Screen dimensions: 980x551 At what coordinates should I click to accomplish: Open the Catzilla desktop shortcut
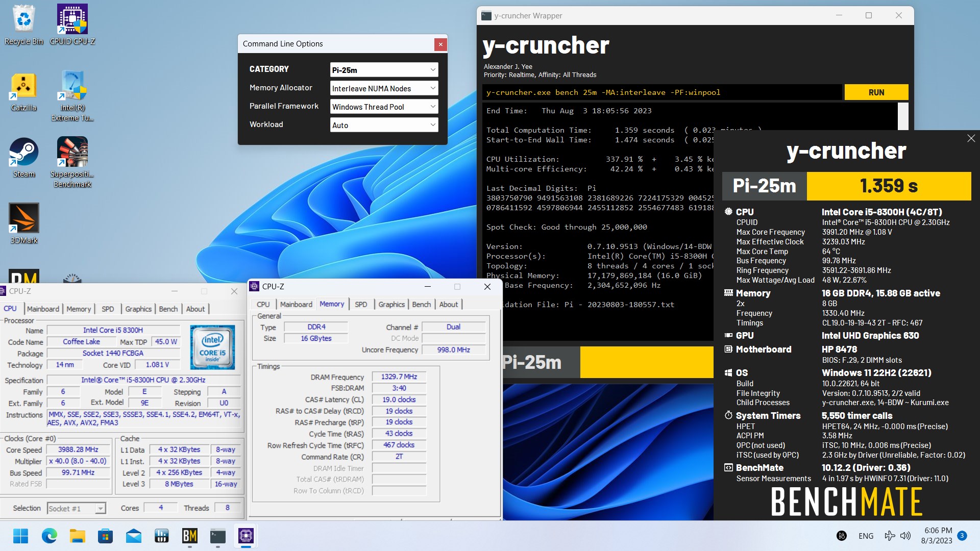point(23,92)
